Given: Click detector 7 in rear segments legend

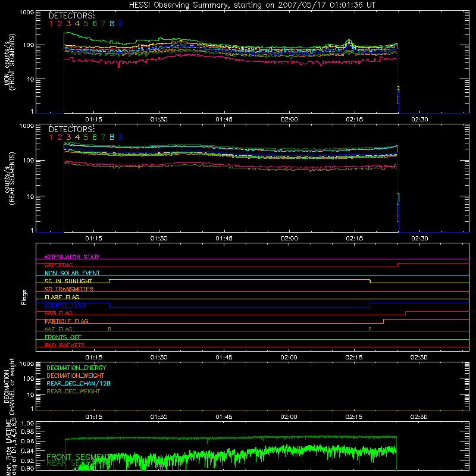Looking at the screenshot, I should tap(103, 137).
